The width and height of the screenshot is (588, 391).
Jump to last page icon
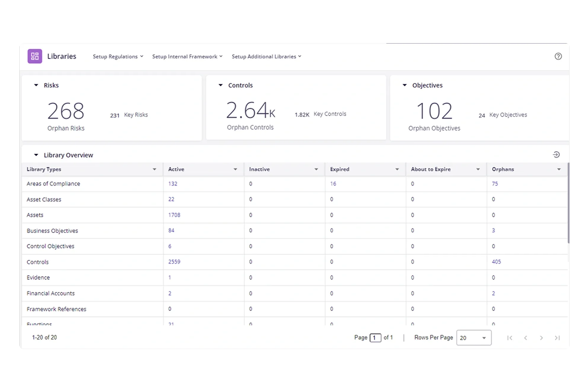pos(557,338)
